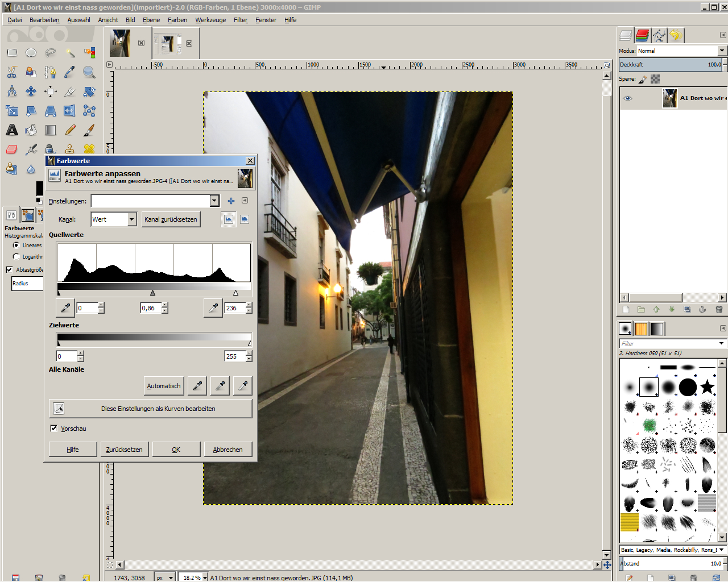Pick the Select by Color tool

click(x=89, y=53)
